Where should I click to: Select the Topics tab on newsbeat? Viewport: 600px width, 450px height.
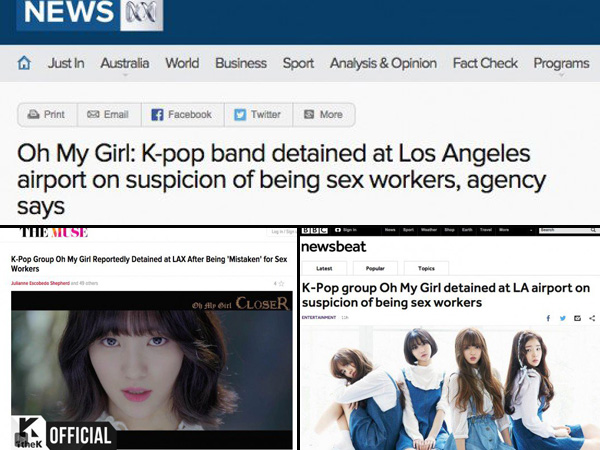pos(426,268)
